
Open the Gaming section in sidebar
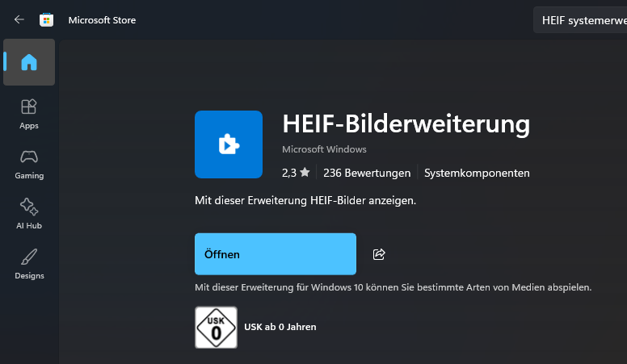(29, 165)
